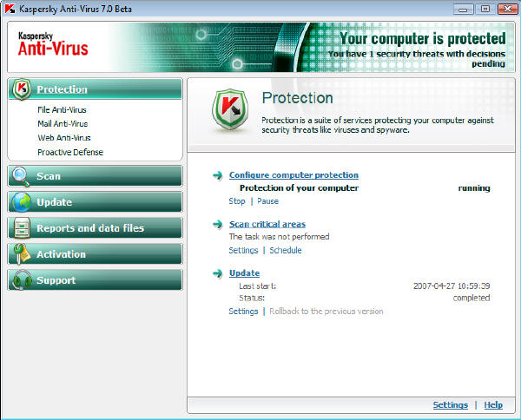Viewport: 521px width, 420px height.
Task: Open the Support section
Action: point(95,280)
